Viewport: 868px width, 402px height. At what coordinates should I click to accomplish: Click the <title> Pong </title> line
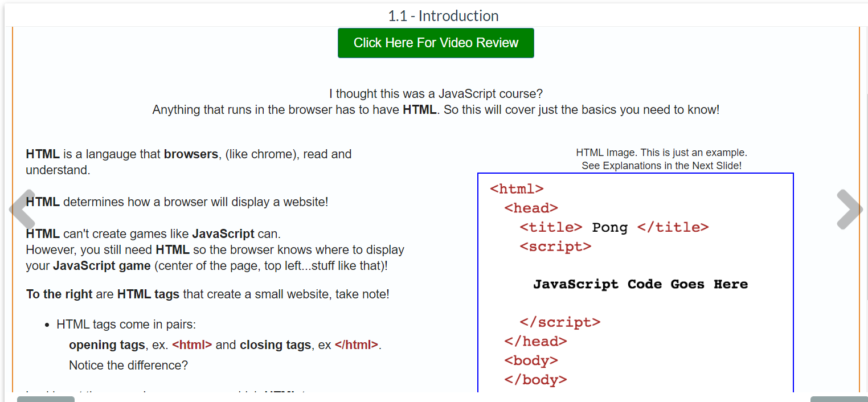tap(614, 227)
